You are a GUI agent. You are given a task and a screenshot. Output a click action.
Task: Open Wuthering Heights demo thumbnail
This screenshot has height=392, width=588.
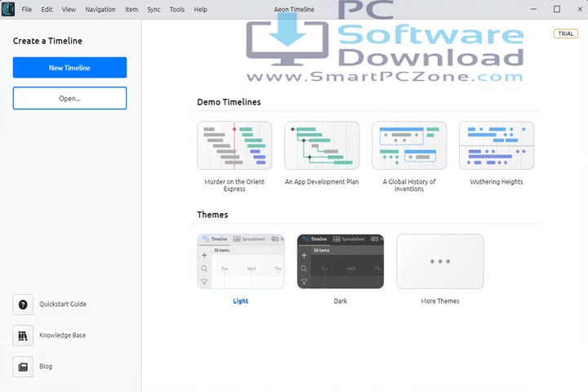point(497,145)
